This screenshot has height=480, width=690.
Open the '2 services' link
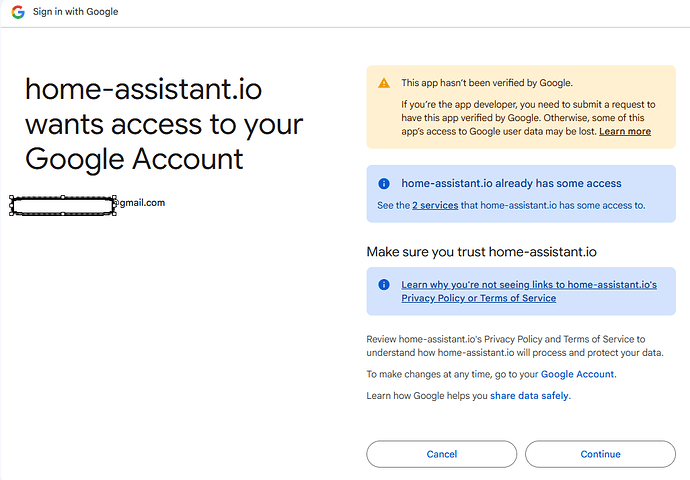pos(435,205)
